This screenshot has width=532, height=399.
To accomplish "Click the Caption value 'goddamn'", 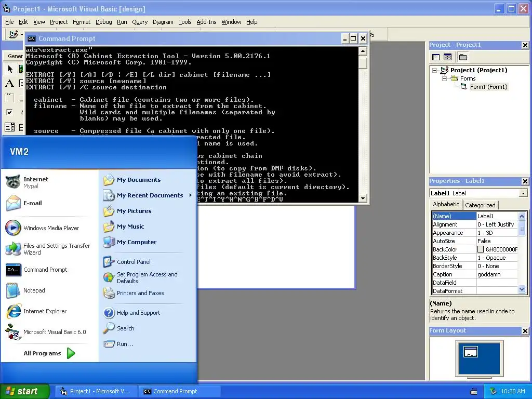I will click(x=489, y=274).
